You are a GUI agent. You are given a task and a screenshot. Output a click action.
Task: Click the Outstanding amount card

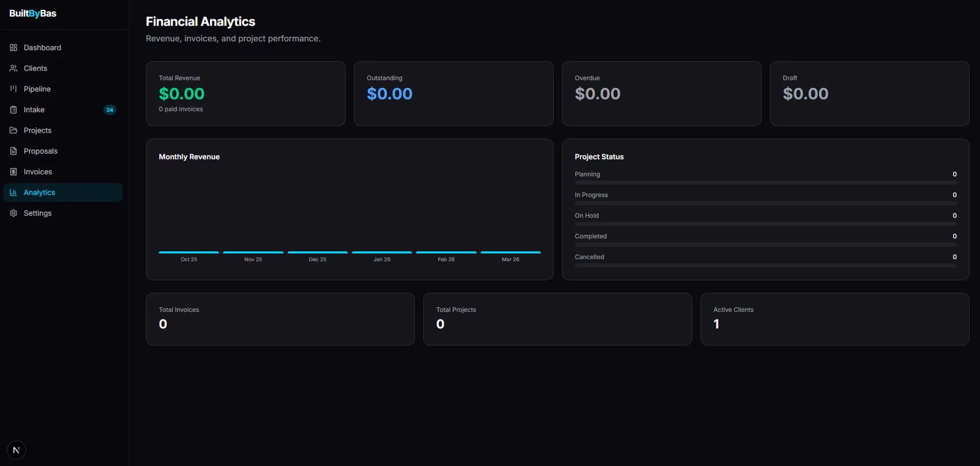[453, 94]
